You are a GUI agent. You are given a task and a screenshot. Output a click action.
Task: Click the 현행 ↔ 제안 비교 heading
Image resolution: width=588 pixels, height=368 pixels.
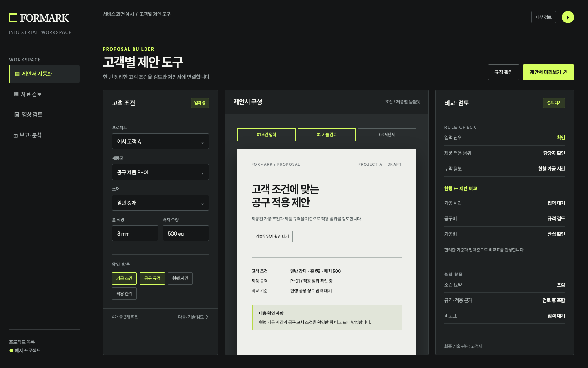tap(461, 188)
